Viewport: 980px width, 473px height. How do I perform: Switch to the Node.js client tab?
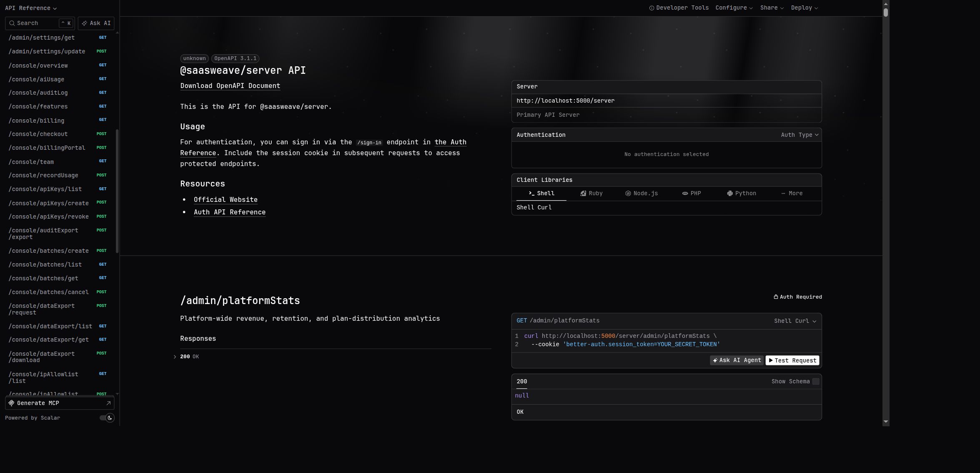[x=641, y=194]
